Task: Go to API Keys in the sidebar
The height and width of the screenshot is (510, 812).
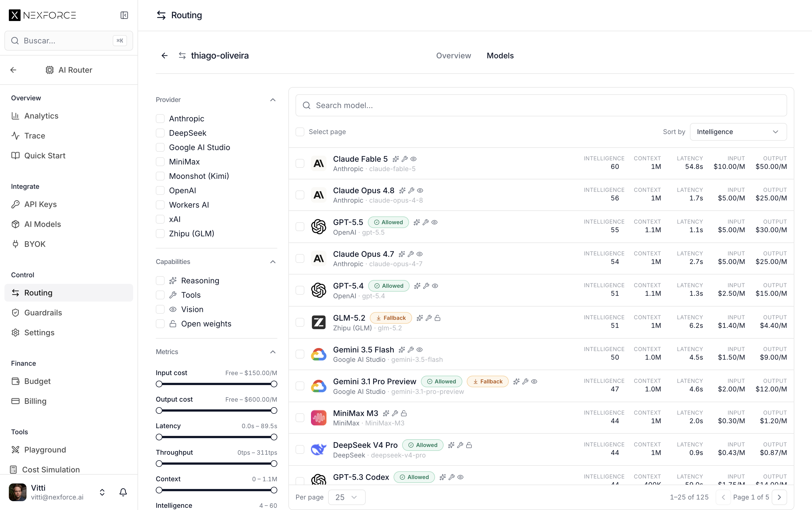Action: coord(69,204)
